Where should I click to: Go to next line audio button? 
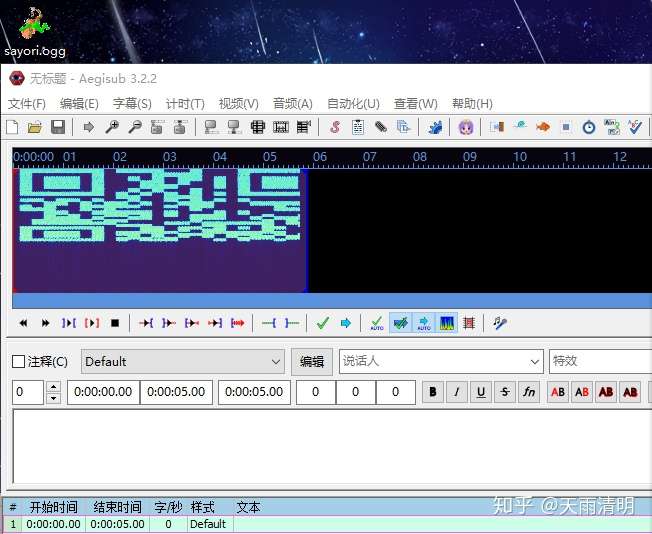coord(46,323)
